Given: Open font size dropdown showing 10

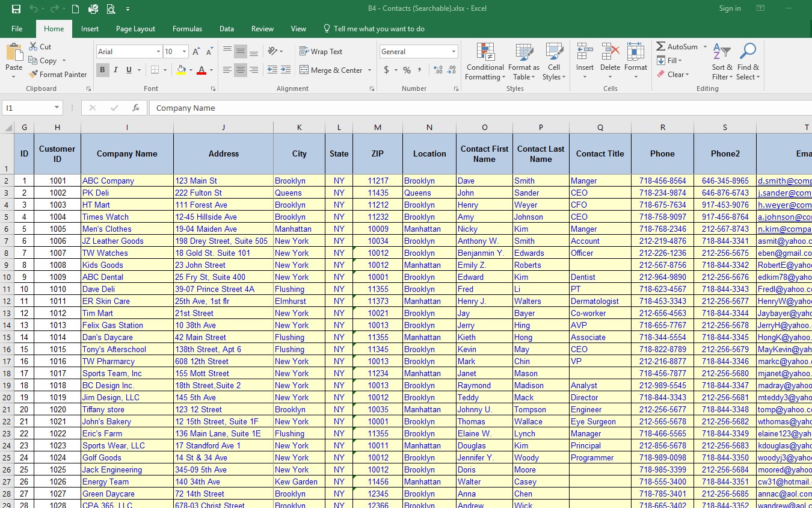Looking at the screenshot, I should 184,52.
